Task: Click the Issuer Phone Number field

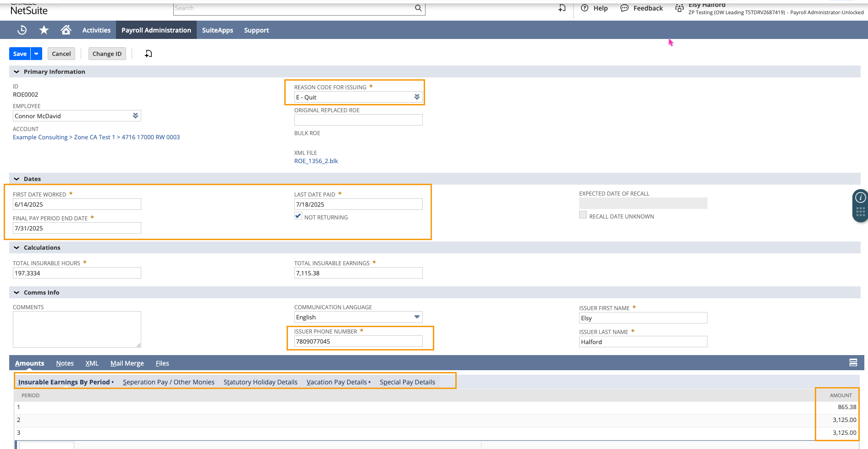Action: (358, 341)
